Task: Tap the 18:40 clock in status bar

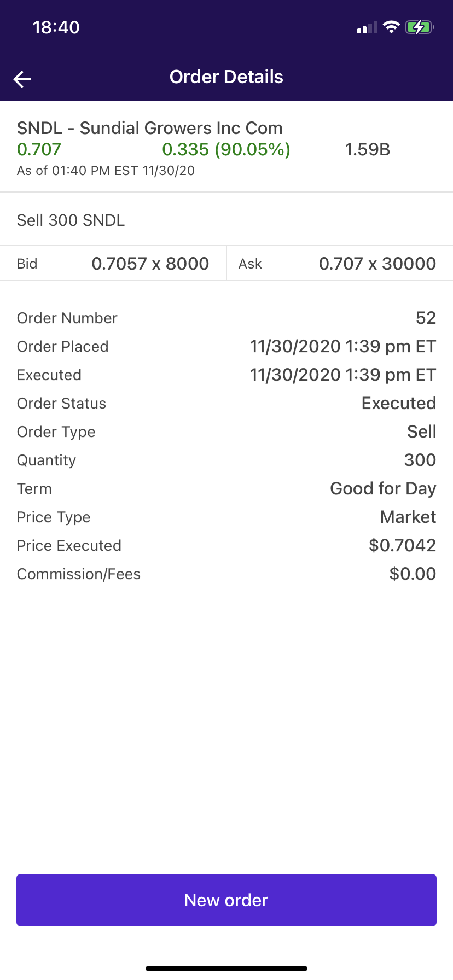Action: tap(56, 27)
